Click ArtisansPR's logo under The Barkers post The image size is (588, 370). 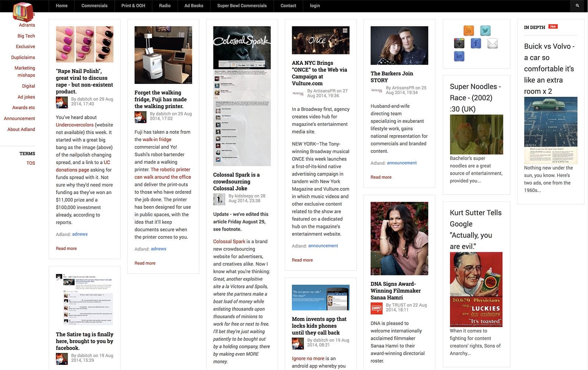click(376, 90)
